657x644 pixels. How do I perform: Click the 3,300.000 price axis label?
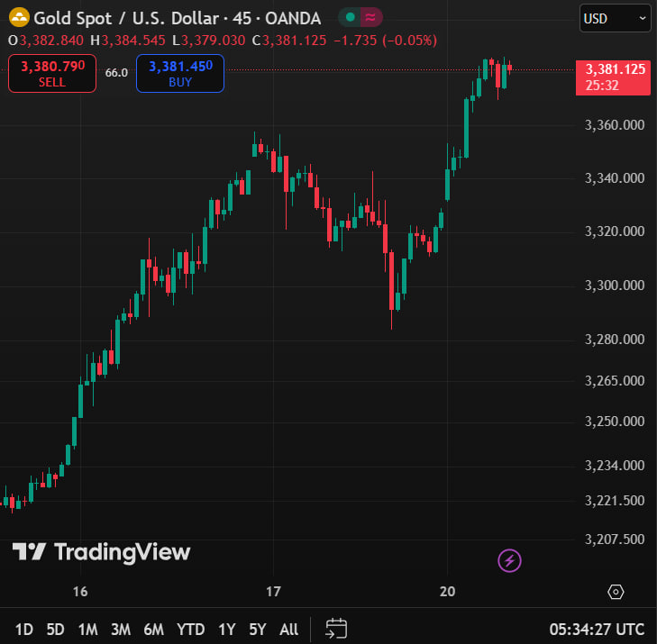tap(613, 286)
